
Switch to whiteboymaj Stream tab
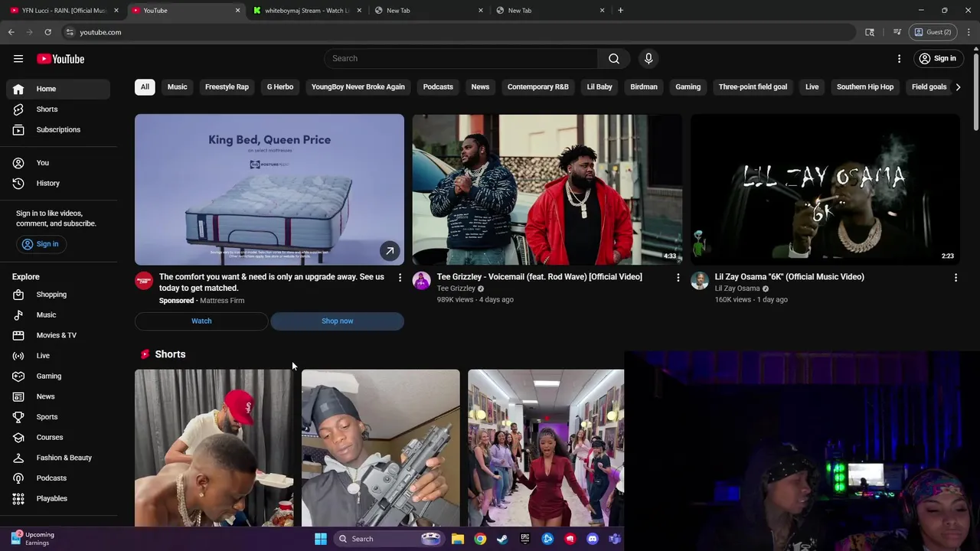(306, 11)
